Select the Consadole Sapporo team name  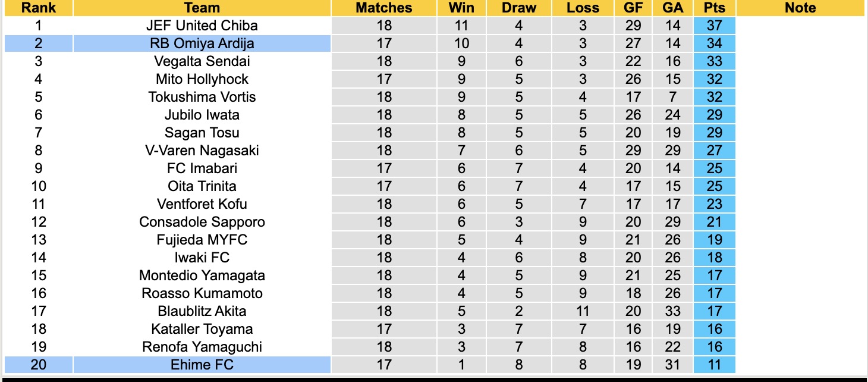point(202,222)
